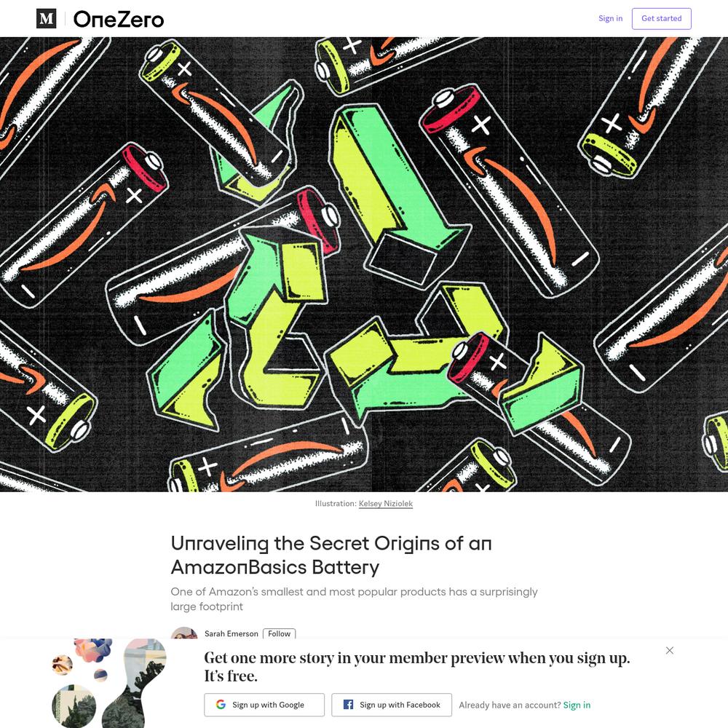
Task: Click the Google G icon in sign-up button
Action: click(x=221, y=704)
